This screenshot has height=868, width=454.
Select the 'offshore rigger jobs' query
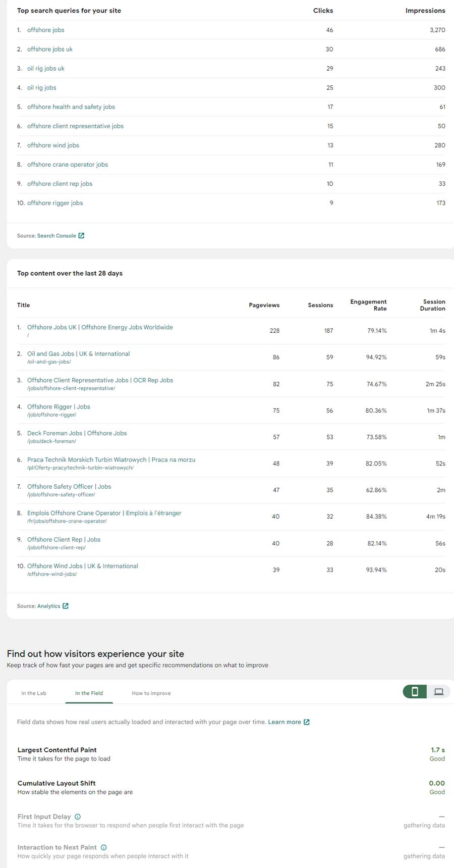click(x=55, y=202)
